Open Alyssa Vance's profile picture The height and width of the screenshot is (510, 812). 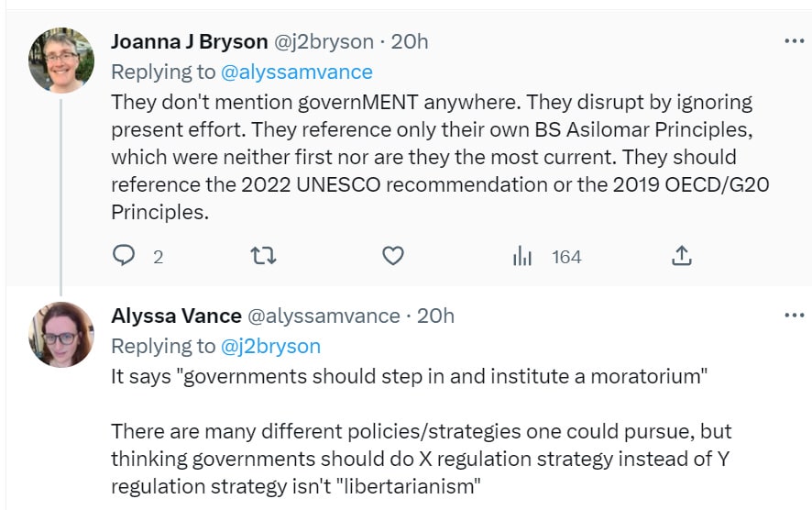[61, 335]
